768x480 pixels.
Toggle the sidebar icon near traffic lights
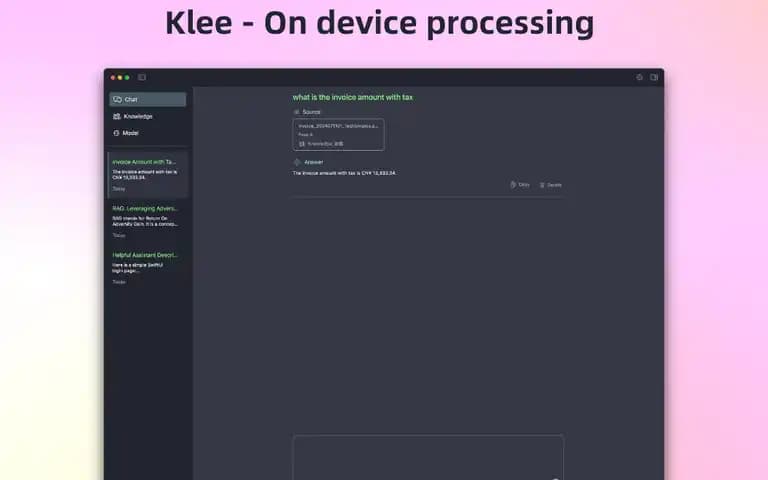tap(142, 77)
